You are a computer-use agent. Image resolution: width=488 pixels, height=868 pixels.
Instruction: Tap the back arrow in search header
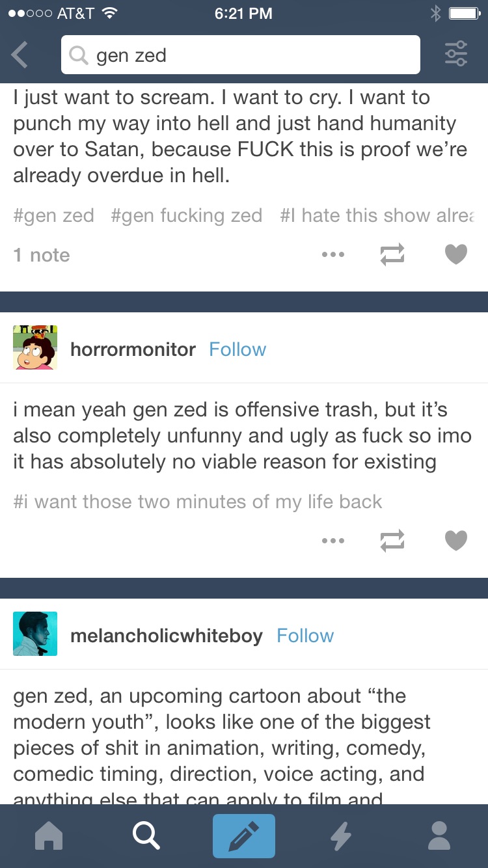(20, 55)
